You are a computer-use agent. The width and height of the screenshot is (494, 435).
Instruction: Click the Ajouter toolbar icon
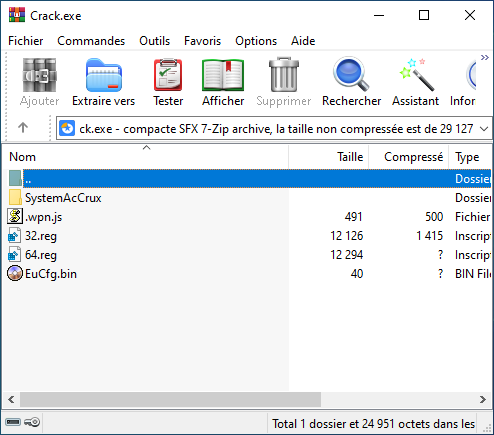click(x=39, y=75)
